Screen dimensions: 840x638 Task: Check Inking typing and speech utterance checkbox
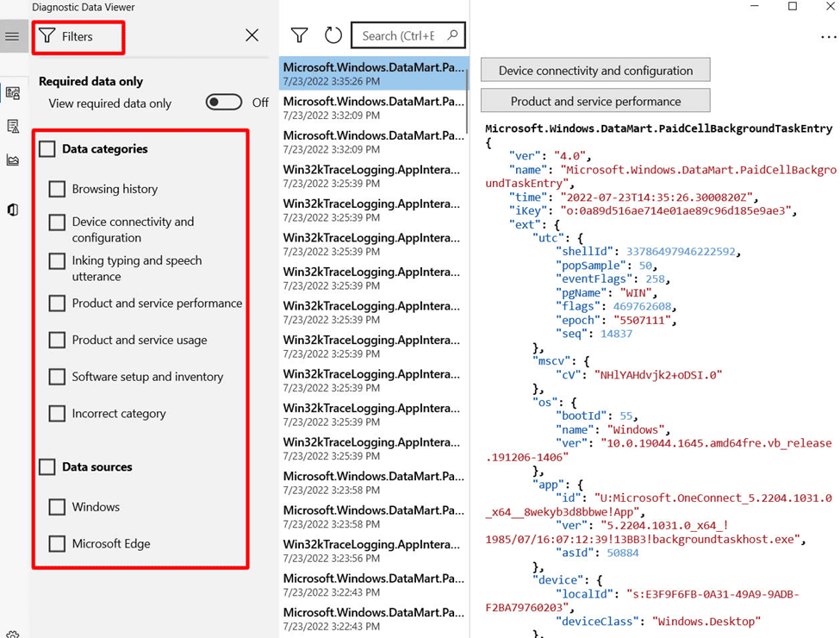(57, 260)
